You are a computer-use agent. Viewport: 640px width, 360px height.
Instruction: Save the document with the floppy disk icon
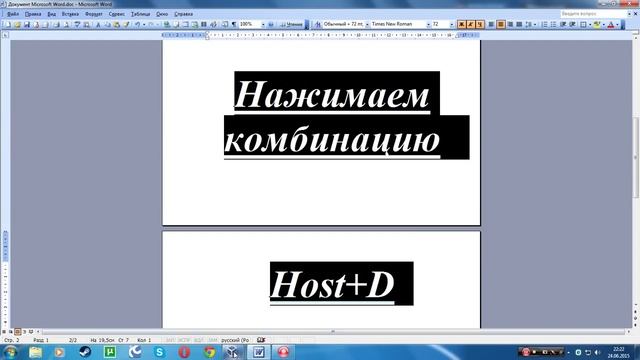[27, 24]
